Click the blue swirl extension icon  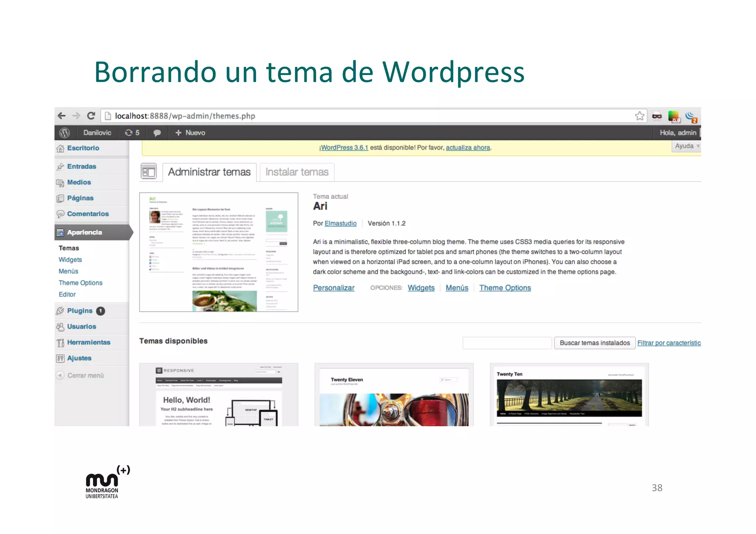tap(691, 117)
